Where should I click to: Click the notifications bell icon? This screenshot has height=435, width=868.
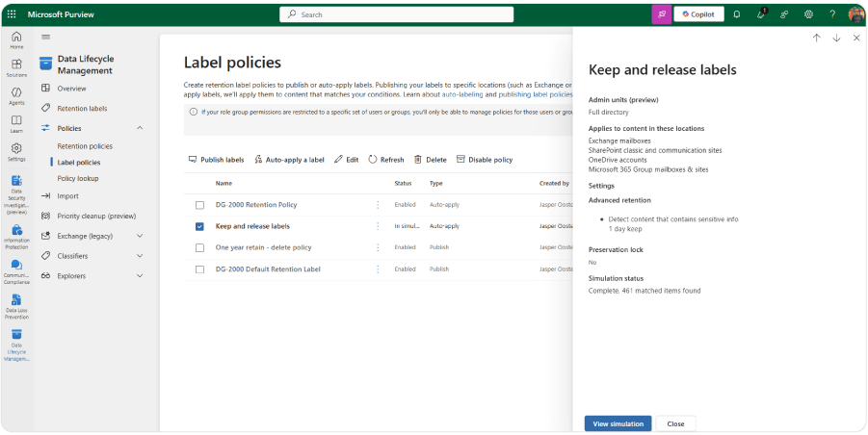click(737, 14)
